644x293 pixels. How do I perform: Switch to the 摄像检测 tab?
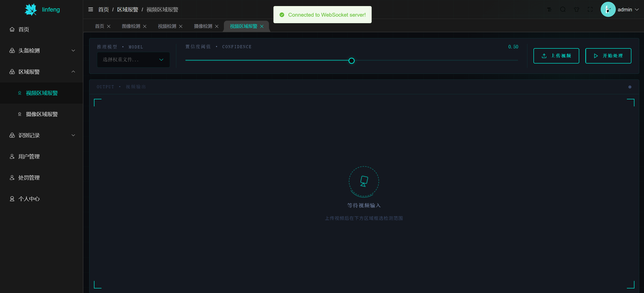point(203,26)
